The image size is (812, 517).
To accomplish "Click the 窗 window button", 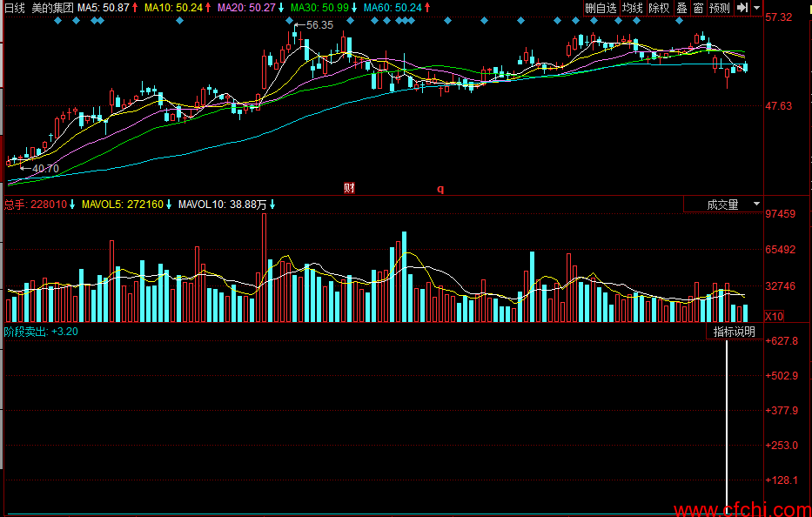I will [698, 8].
